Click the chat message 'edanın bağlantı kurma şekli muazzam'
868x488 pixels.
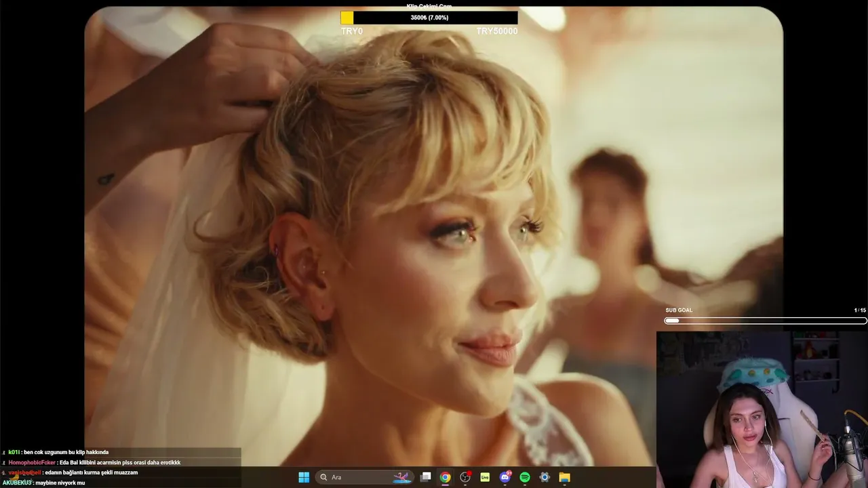click(92, 472)
